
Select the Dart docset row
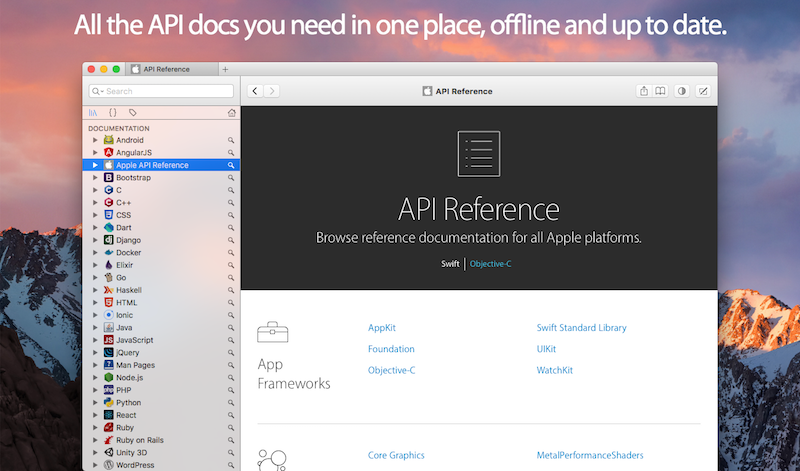(161, 228)
